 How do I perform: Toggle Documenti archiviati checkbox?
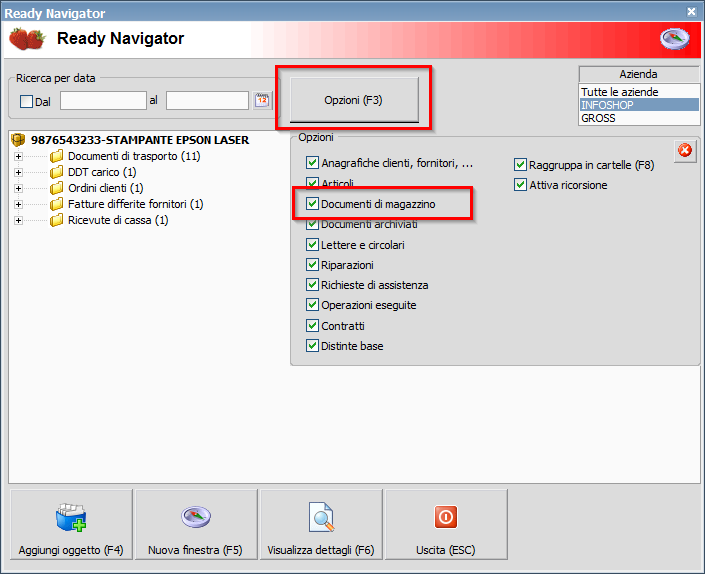click(312, 224)
